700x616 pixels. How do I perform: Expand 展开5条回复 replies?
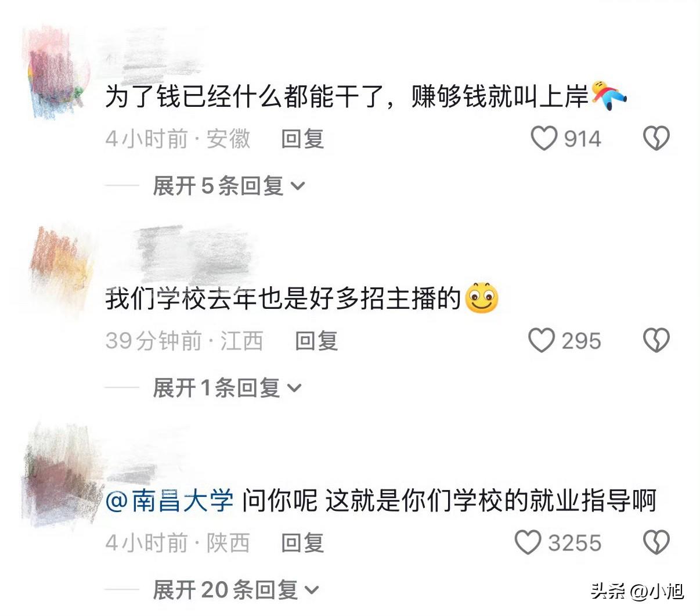(229, 186)
